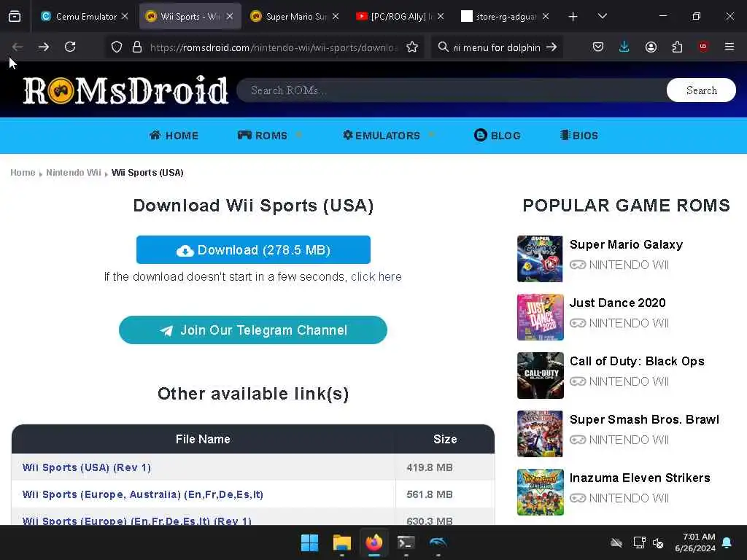747x560 pixels.
Task: Open terminal app from taskbar
Action: tap(406, 542)
